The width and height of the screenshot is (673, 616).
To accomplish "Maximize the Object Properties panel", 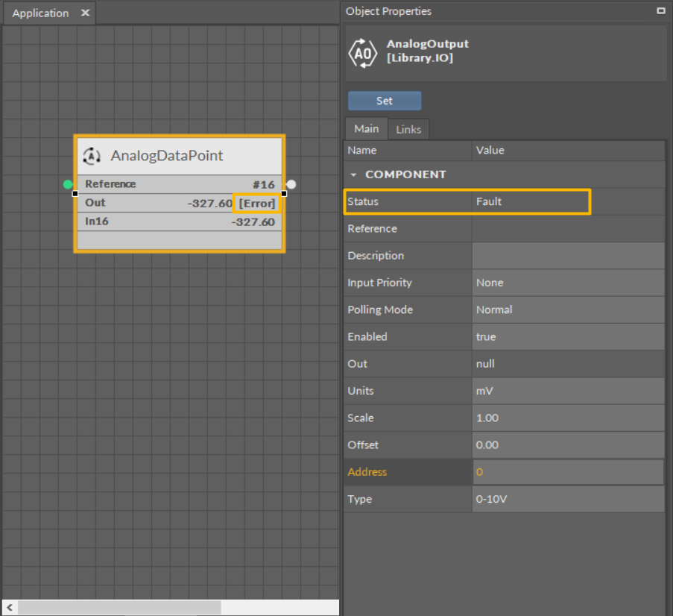I will [660, 11].
